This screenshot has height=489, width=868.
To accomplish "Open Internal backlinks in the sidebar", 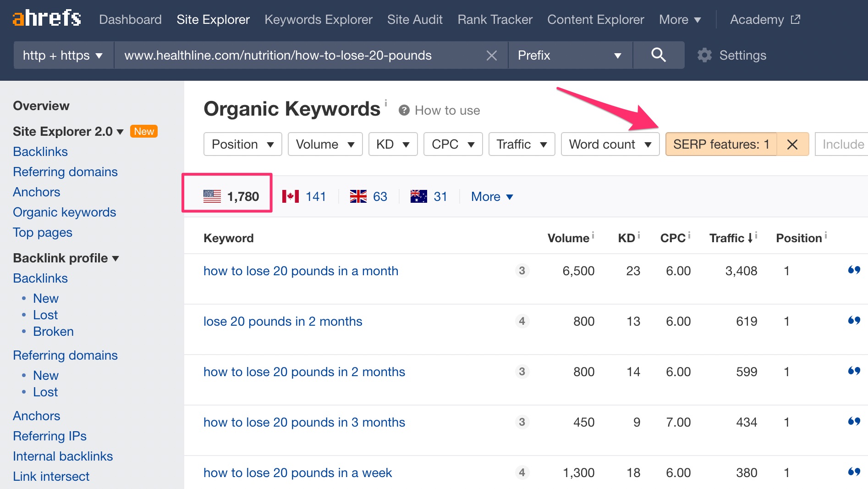I will (x=63, y=456).
